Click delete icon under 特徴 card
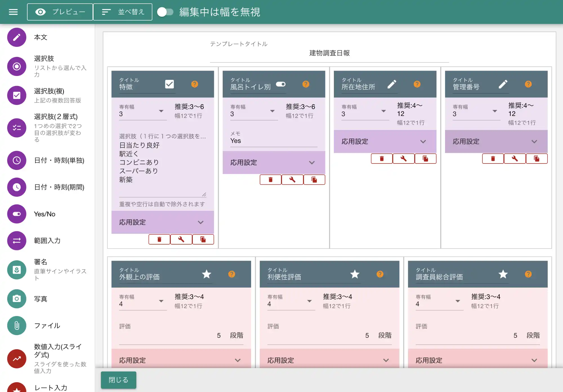This screenshot has width=563, height=392. tap(159, 239)
